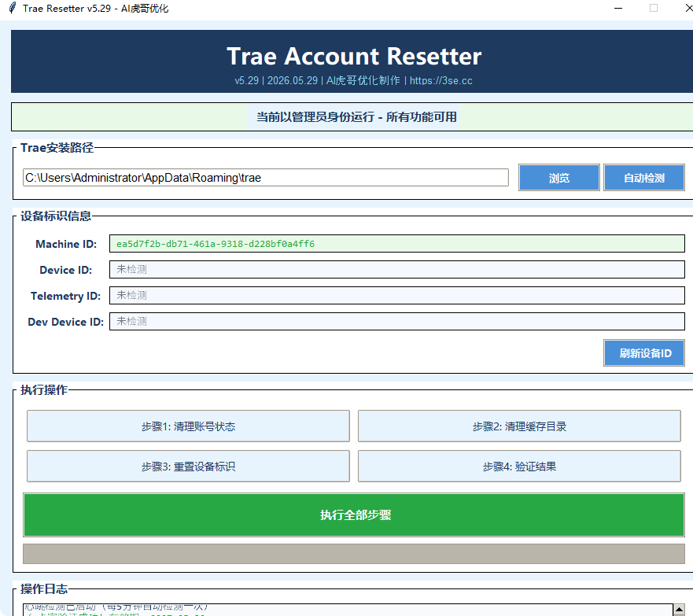Click the Telemetry ID field
The width and height of the screenshot is (693, 616).
coord(397,296)
